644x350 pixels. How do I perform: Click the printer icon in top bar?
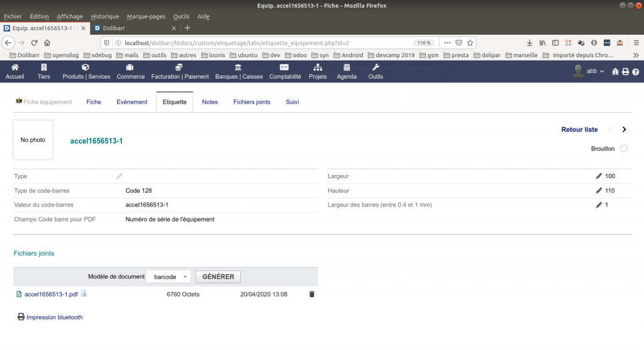coord(625,72)
